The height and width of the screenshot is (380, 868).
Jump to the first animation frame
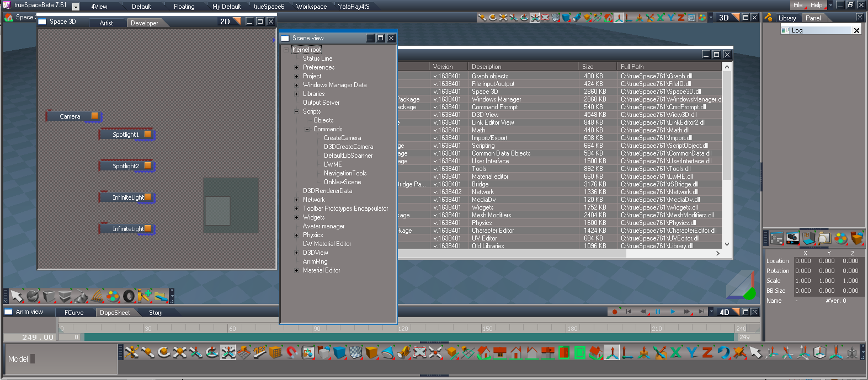tap(629, 312)
